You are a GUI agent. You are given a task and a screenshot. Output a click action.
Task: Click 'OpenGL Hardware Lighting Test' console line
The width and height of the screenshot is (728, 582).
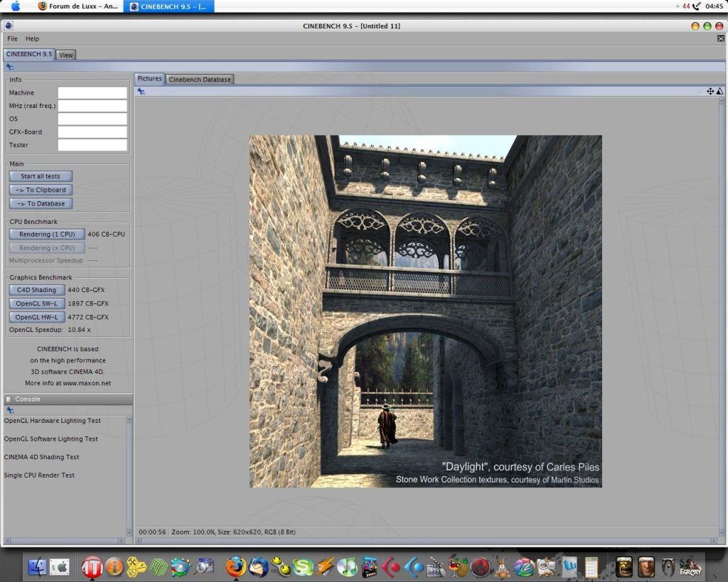point(53,421)
